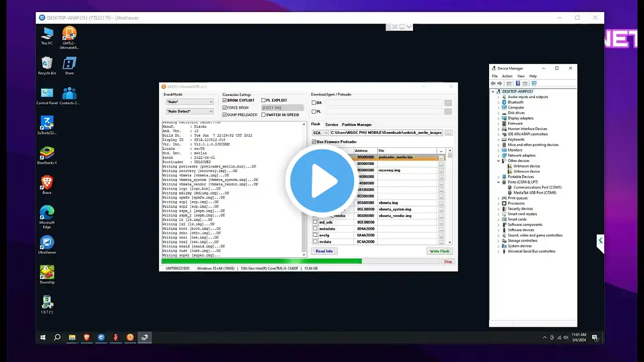
Task: Click the Forward arrow in Device Manager toolbar
Action: point(500,83)
